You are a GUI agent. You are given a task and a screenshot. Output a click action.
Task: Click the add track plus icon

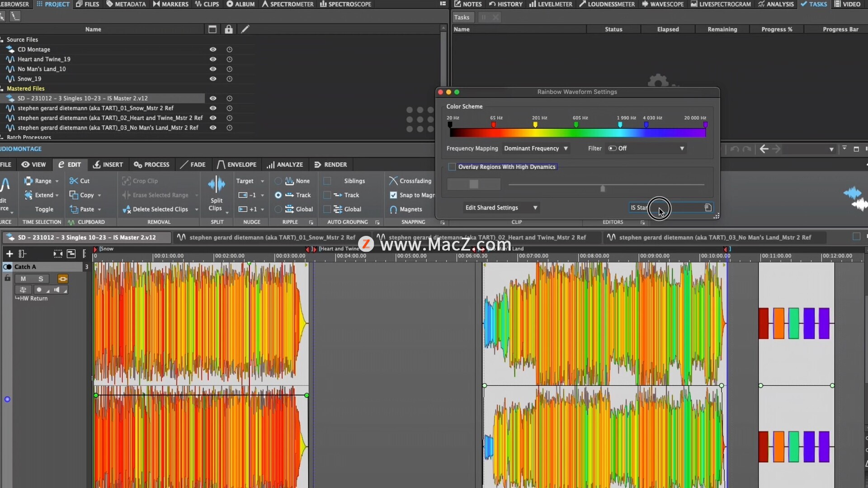pyautogui.click(x=9, y=253)
